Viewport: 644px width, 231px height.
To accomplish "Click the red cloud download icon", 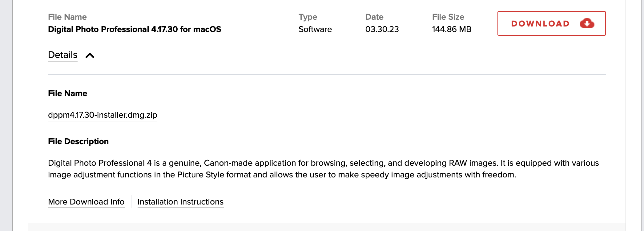I will (587, 23).
